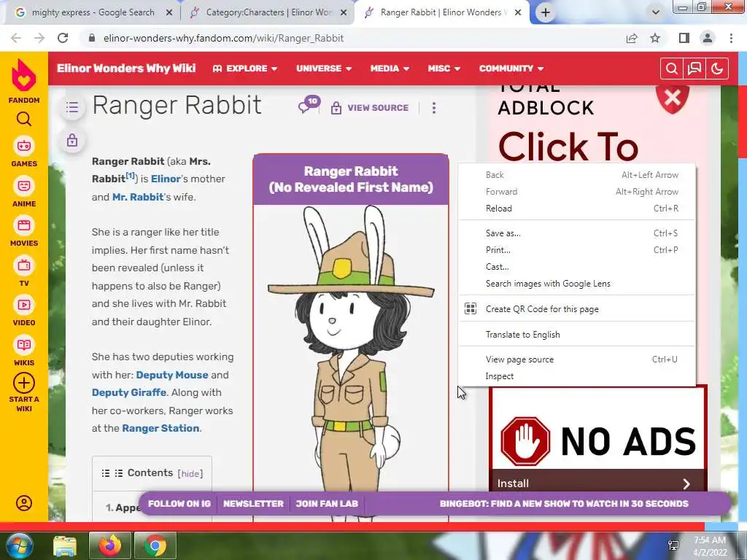Choose Create QR Code for this page
Viewport: 747px width, 560px height.
[576, 309]
